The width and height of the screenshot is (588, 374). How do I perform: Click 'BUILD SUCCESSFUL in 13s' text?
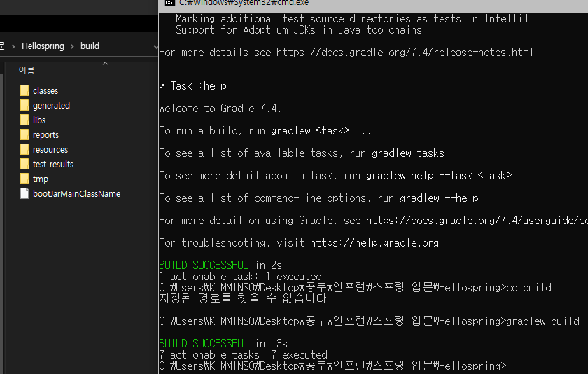[x=223, y=343]
